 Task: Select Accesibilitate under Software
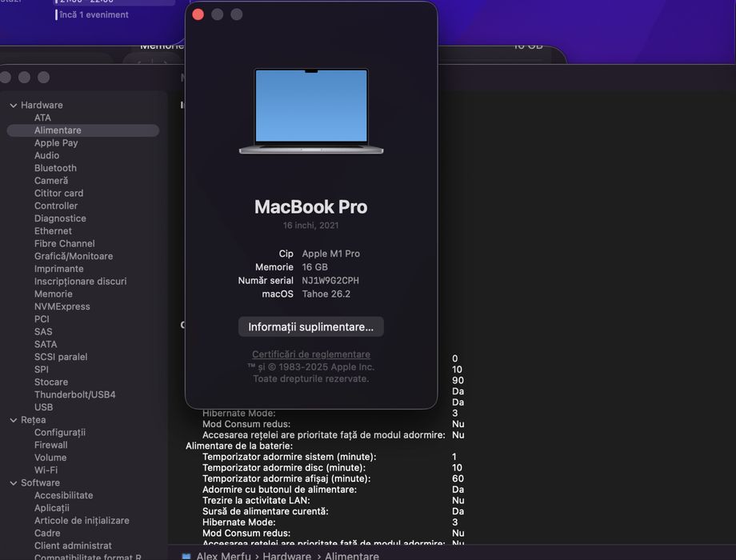click(x=63, y=496)
